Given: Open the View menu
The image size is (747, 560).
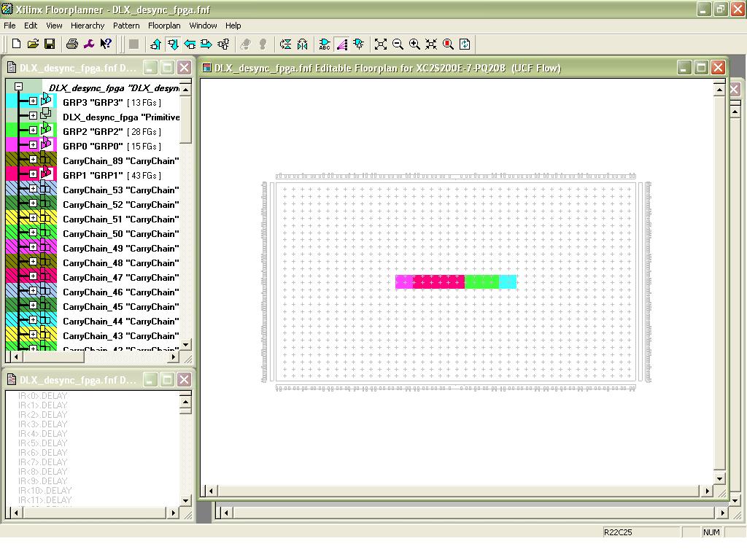Looking at the screenshot, I should click(x=54, y=26).
